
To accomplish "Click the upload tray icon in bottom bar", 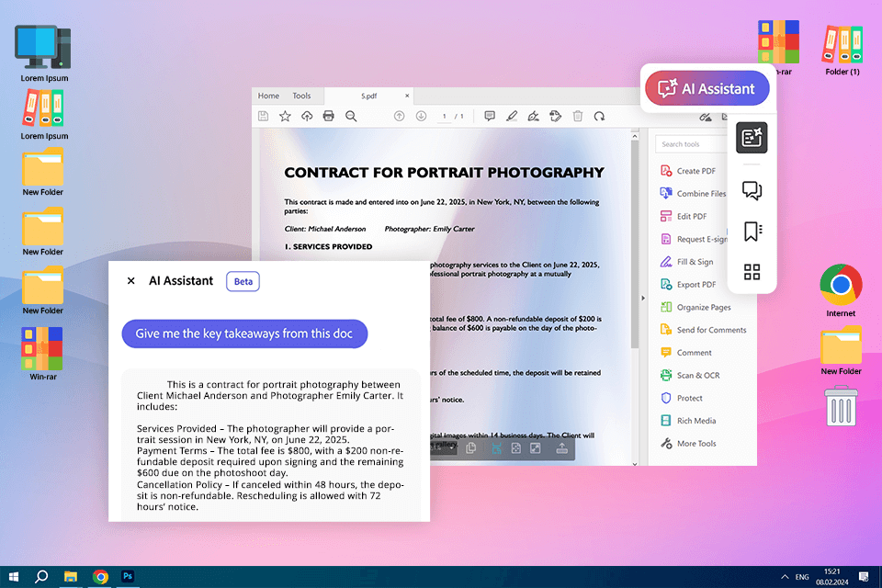I will 561,448.
